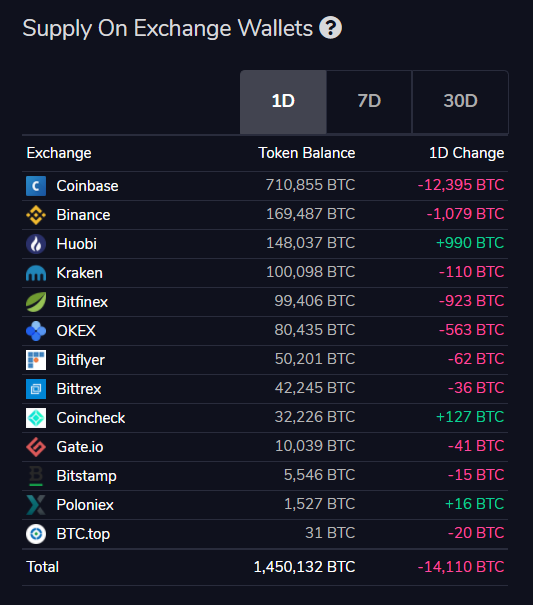Click the Gate.io logo icon

point(36,447)
